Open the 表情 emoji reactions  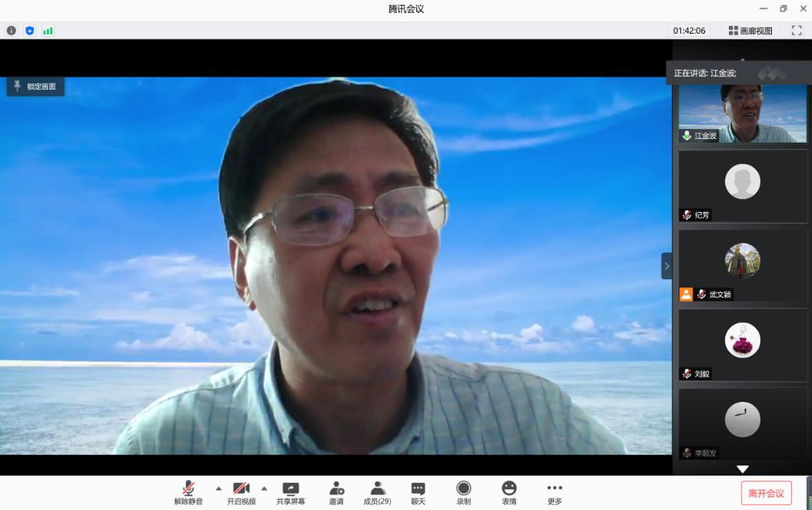pyautogui.click(x=509, y=493)
